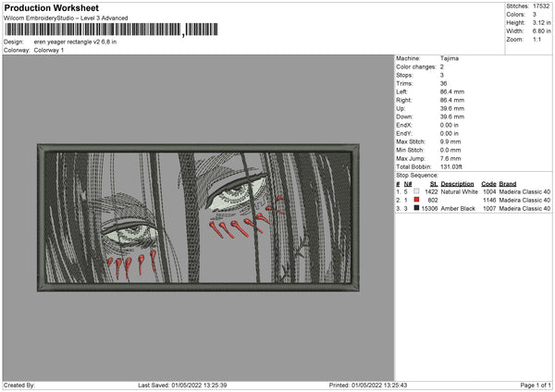Click the Machine value Tajima
555x392 pixels.
pos(450,58)
